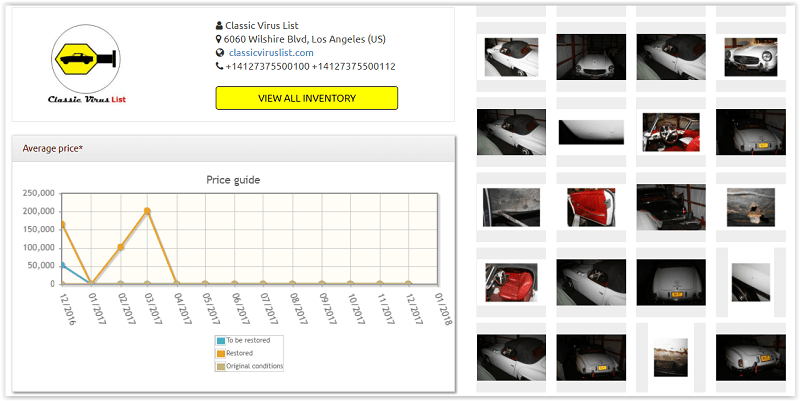Toggle the Original conditions legend entry
800x401 pixels.
click(x=250, y=366)
